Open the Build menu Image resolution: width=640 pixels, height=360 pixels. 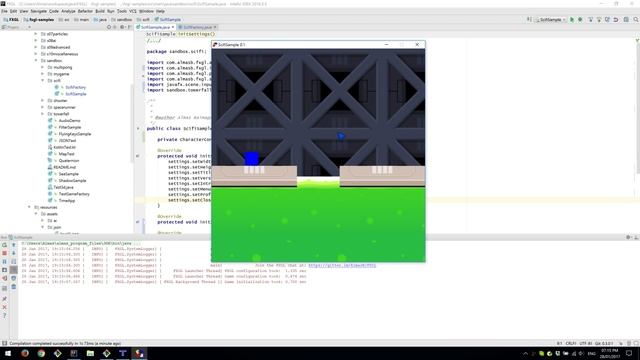pos(100,11)
